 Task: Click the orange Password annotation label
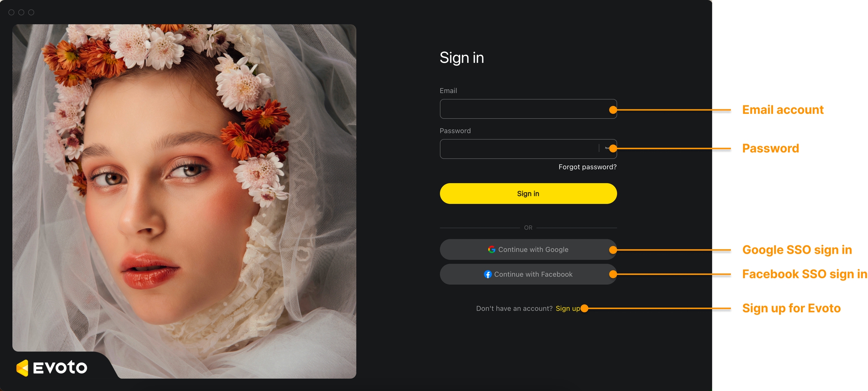[770, 149]
